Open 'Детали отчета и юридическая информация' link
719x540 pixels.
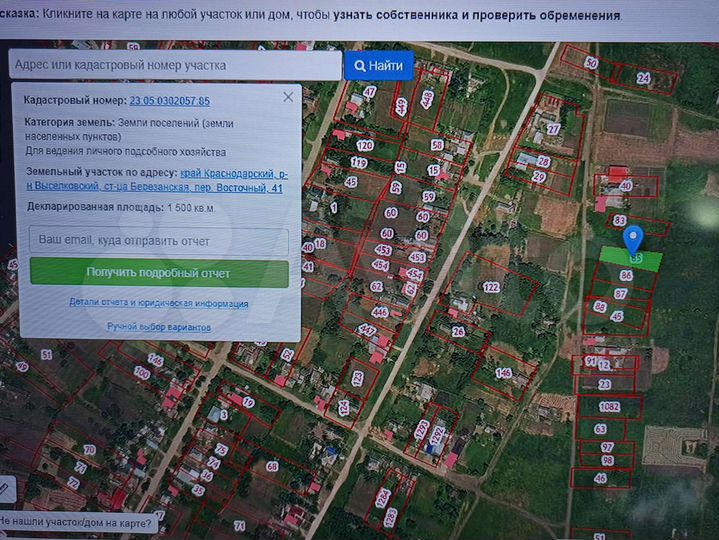pyautogui.click(x=159, y=303)
